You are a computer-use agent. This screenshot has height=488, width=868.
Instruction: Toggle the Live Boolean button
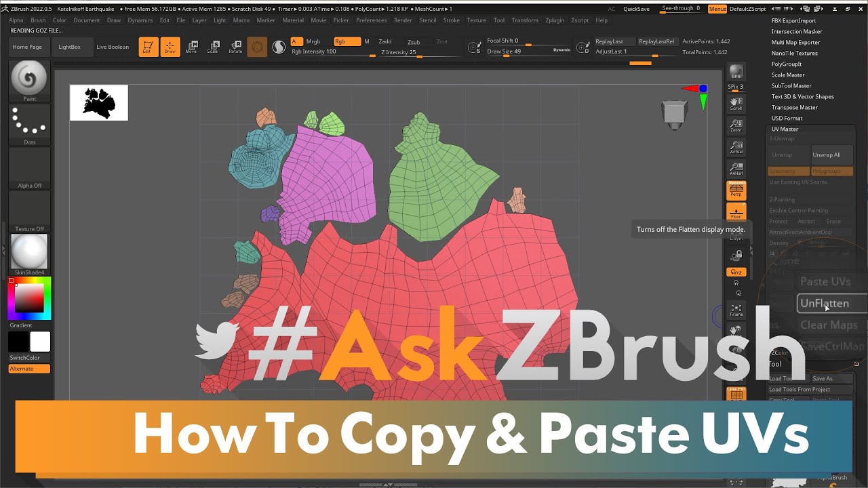point(113,47)
